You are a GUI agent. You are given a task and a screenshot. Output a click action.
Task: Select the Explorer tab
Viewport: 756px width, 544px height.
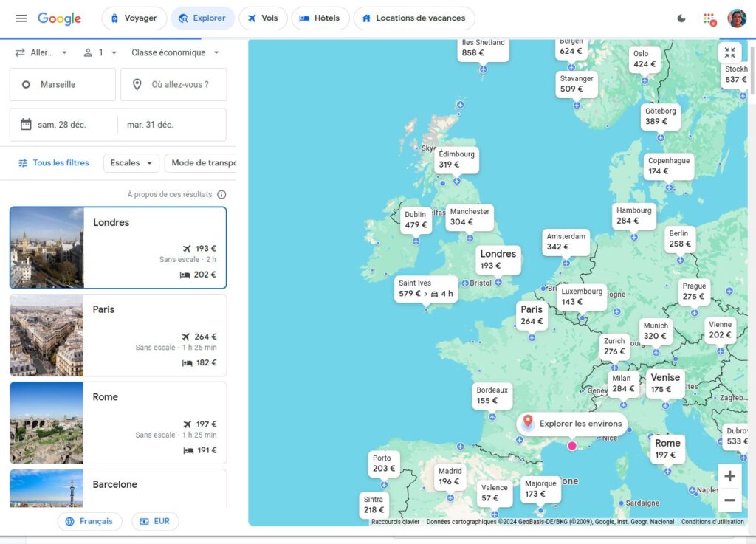[x=202, y=18]
